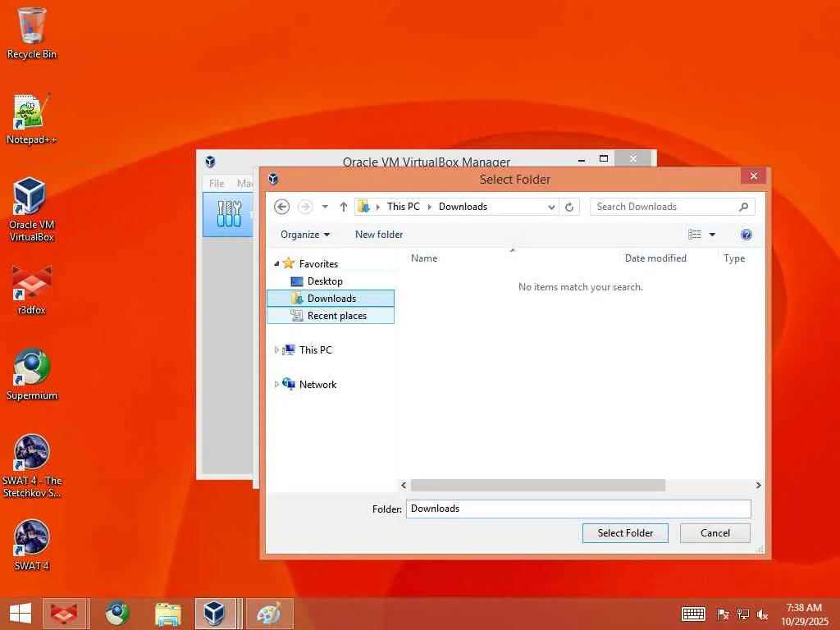Open the Help question mark icon
Screen dimensions: 840x630
[x=746, y=235]
